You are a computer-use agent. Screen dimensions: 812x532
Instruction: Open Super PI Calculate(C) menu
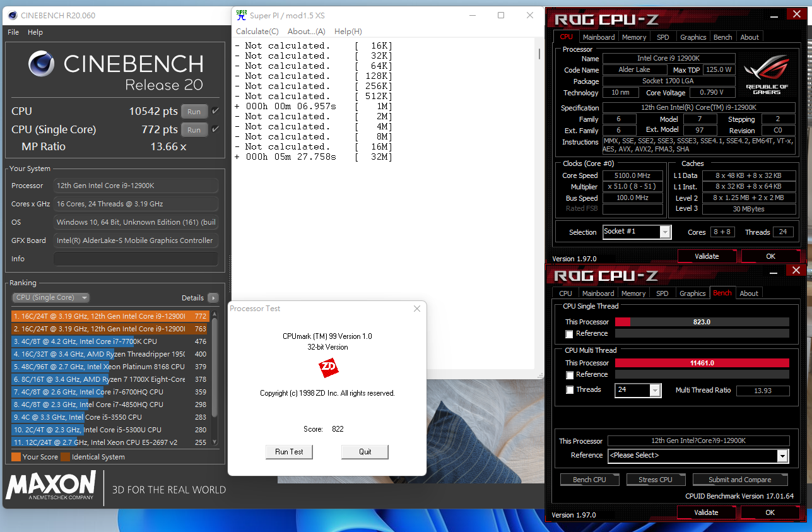pos(257,32)
